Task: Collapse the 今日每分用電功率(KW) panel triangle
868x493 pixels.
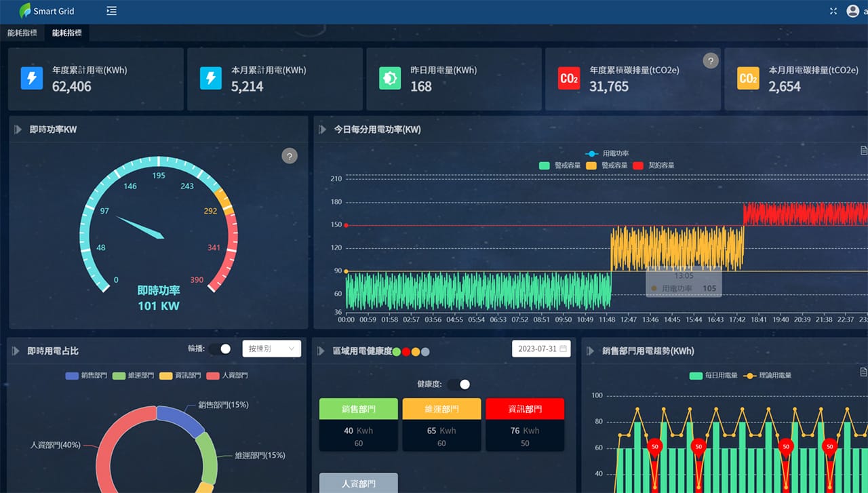Action: (323, 130)
